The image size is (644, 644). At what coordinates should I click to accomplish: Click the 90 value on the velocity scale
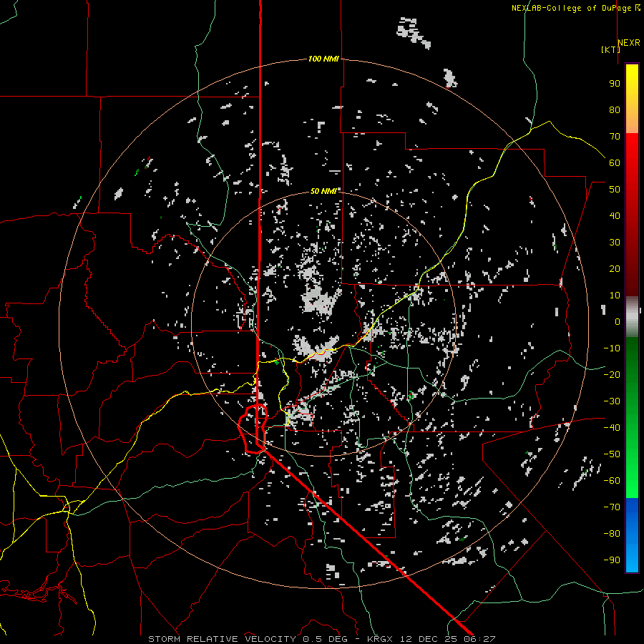(615, 84)
